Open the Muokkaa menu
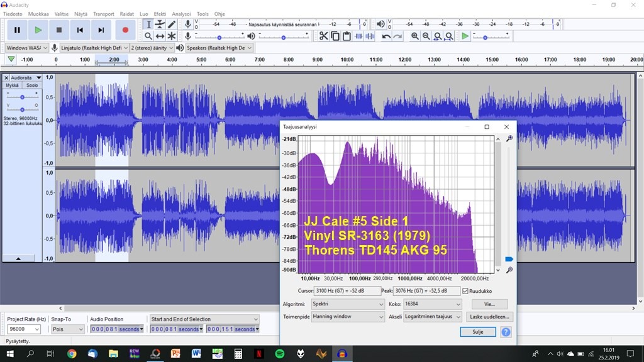Viewport: 644px width, 362px height. (38, 14)
